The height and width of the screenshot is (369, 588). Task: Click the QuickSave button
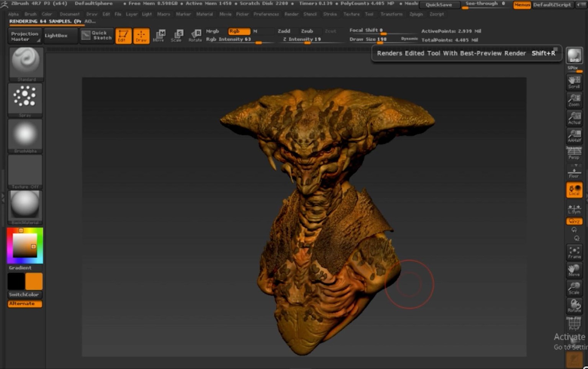tap(439, 5)
